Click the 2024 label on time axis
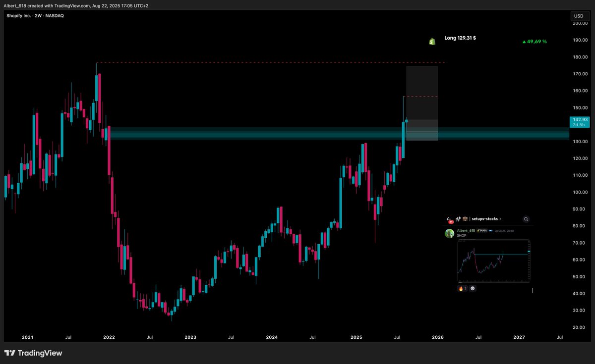 coord(272,337)
